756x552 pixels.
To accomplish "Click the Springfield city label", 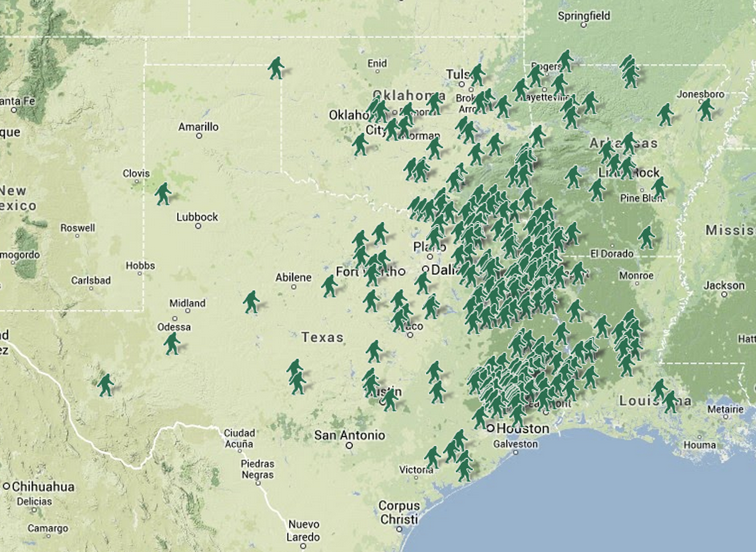I will [x=584, y=16].
